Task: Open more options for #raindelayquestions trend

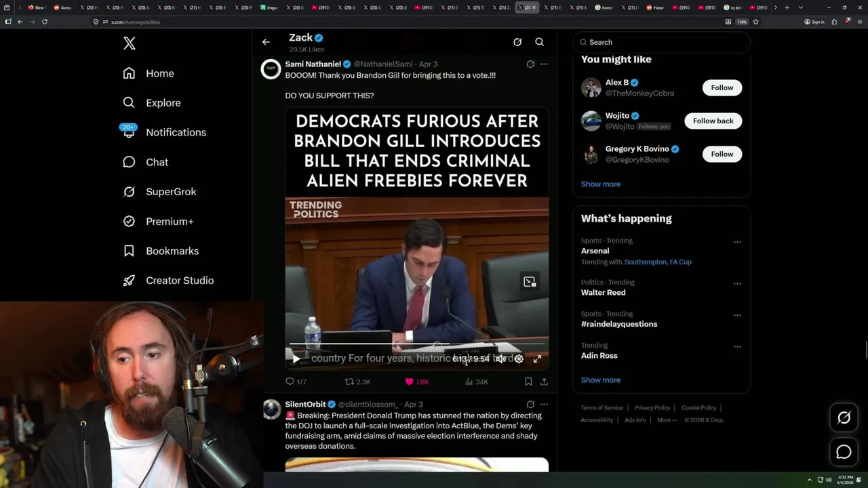Action: [737, 315]
